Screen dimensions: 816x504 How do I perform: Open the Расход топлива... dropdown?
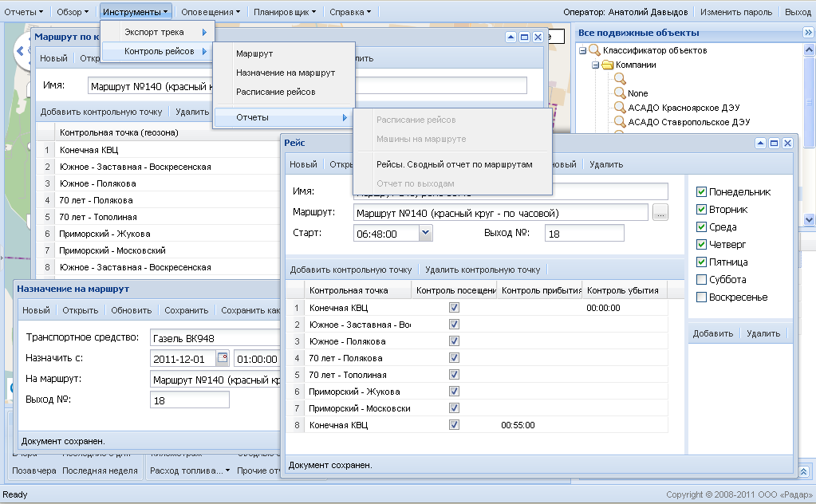(190, 471)
